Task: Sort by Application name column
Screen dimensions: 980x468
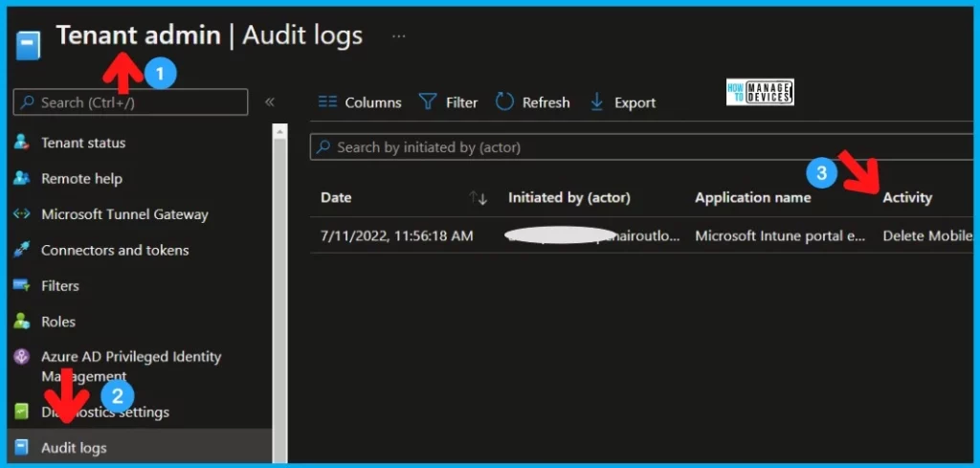Action: 753,197
